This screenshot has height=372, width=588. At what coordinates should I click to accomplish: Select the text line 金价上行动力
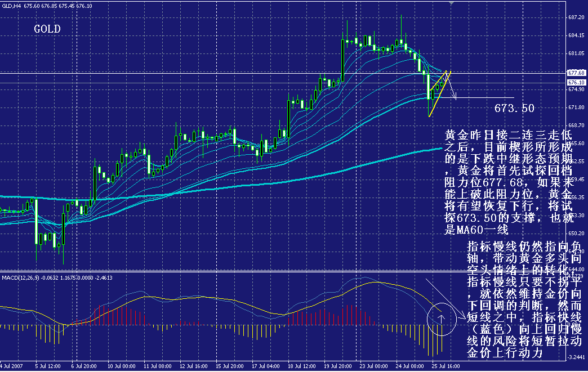505,352
